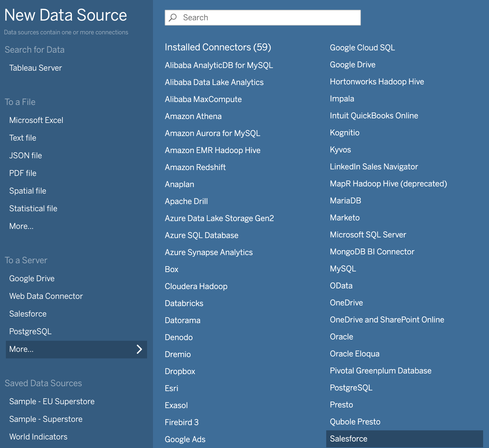This screenshot has width=489, height=448.
Task: Select Kognitio connector
Action: tap(345, 133)
